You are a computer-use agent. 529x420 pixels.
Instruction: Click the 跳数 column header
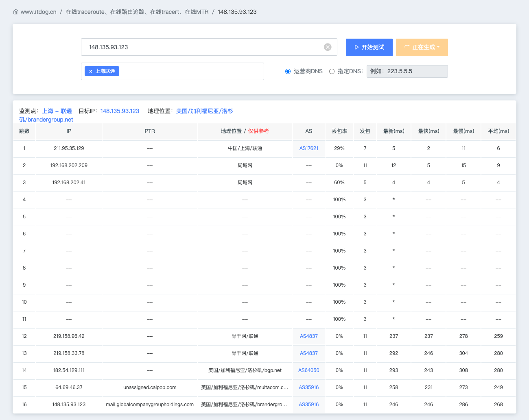pyautogui.click(x=24, y=131)
